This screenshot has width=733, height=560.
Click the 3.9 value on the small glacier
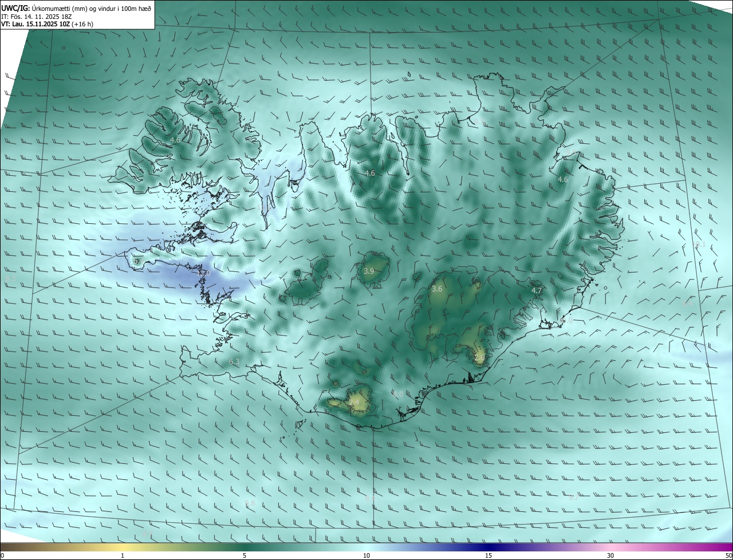tap(369, 271)
